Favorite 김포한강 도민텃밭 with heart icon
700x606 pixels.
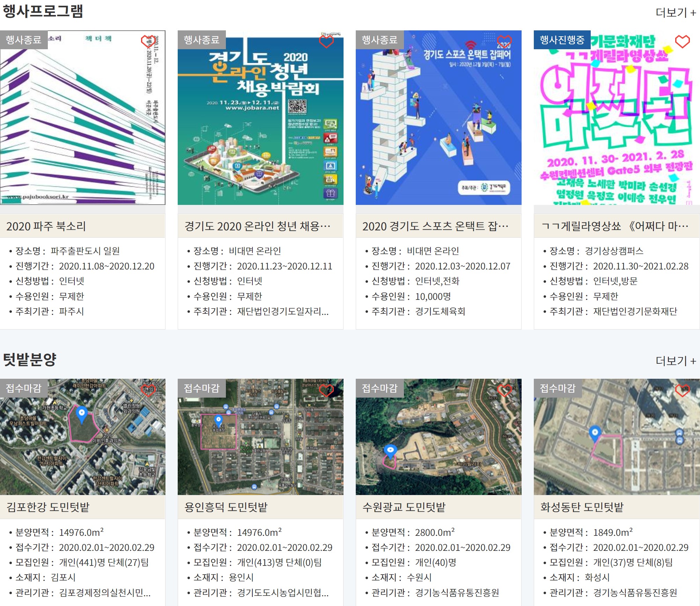(148, 390)
